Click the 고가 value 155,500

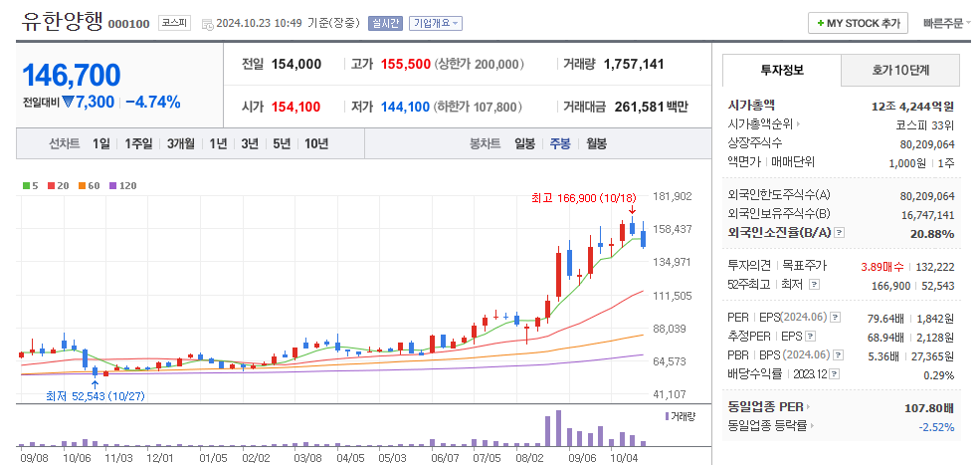tap(404, 64)
